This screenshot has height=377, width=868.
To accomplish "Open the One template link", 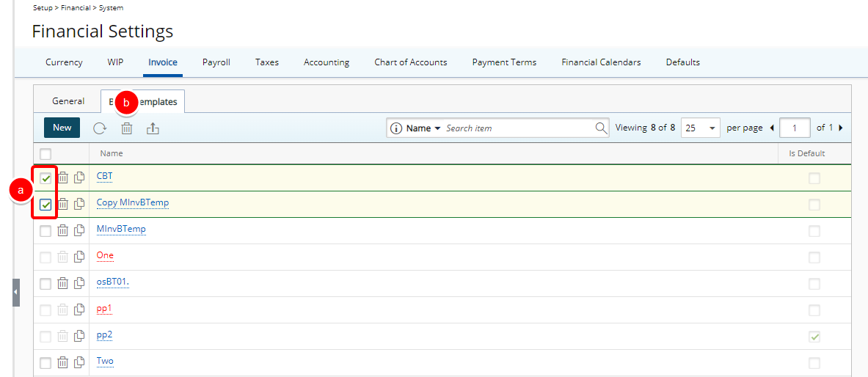I will click(105, 255).
